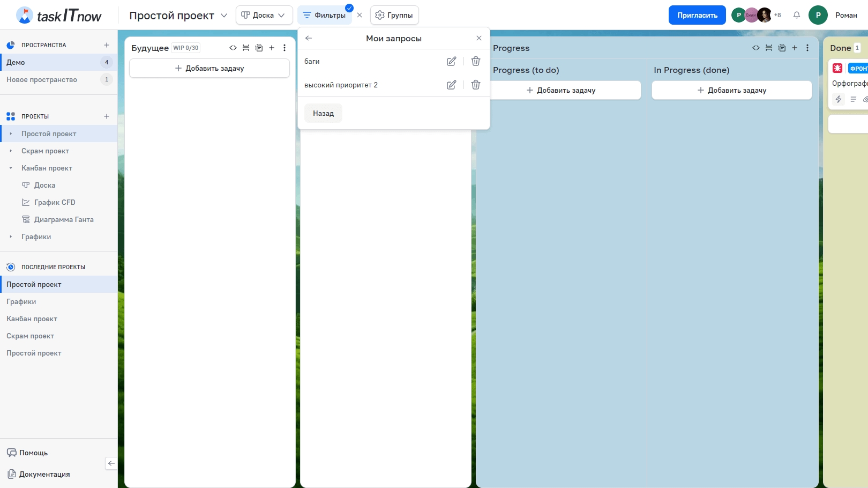Select Диаграмма Ганта in Канбан проект
The width and height of the screenshot is (868, 488).
click(x=64, y=219)
